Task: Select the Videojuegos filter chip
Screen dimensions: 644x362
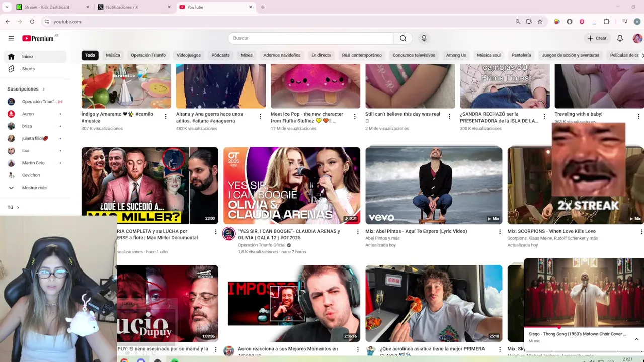Action: click(x=189, y=55)
